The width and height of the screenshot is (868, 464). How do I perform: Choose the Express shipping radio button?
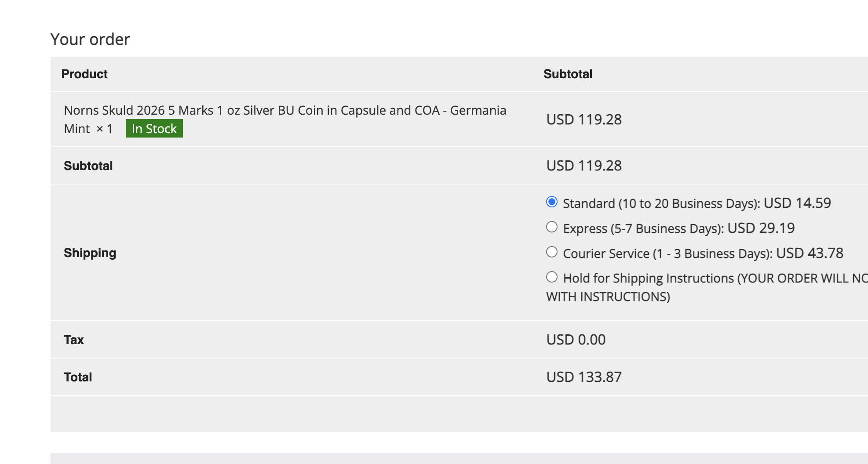pyautogui.click(x=552, y=227)
